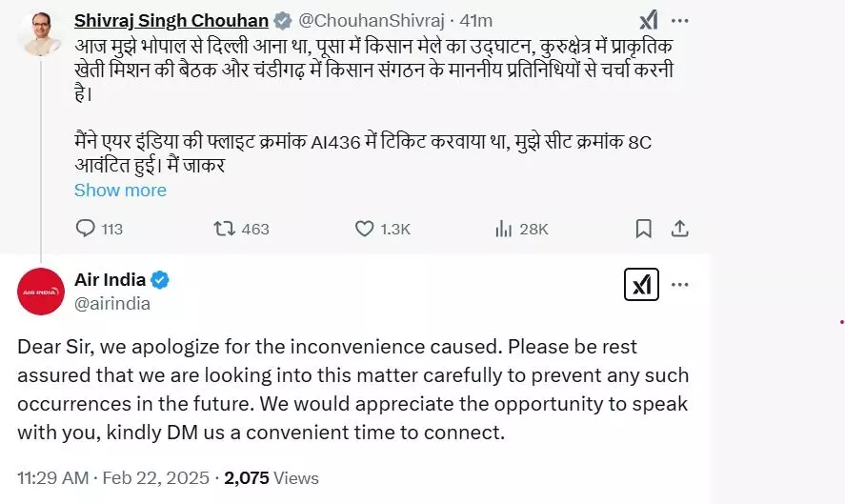Click the 11:29 AM Feb 22, 2025 timestamp
Viewport: 845px width, 504px height.
click(114, 478)
